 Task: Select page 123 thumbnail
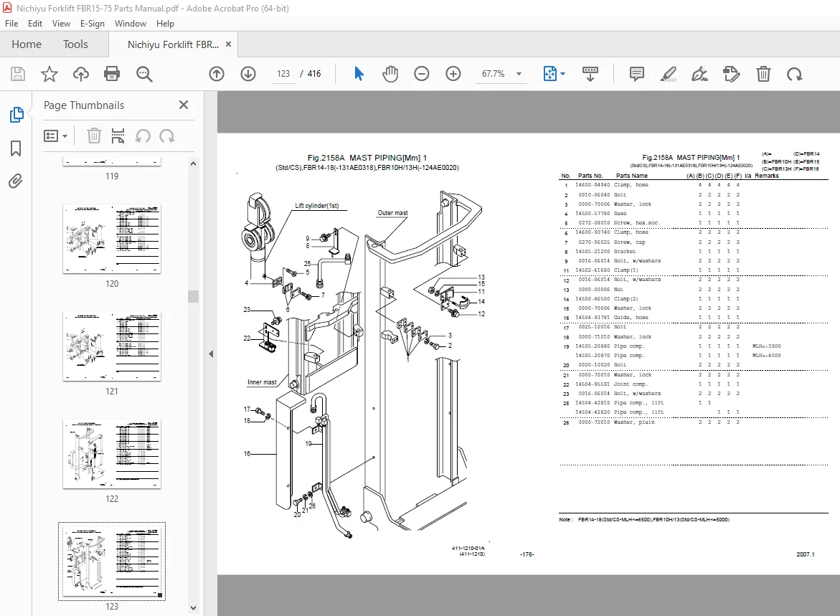112,561
